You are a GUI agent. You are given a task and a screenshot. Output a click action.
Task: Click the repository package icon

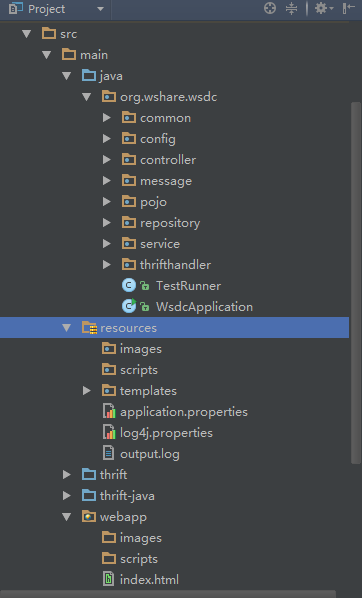click(x=129, y=222)
